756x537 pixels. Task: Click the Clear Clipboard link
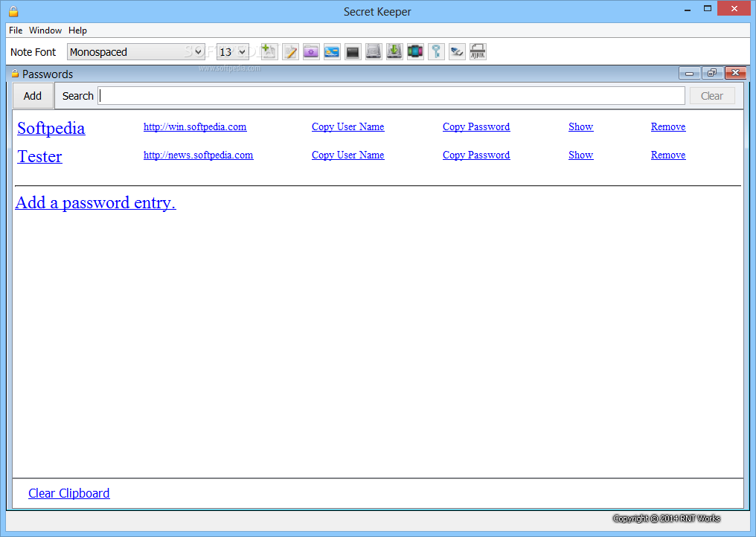pyautogui.click(x=69, y=493)
